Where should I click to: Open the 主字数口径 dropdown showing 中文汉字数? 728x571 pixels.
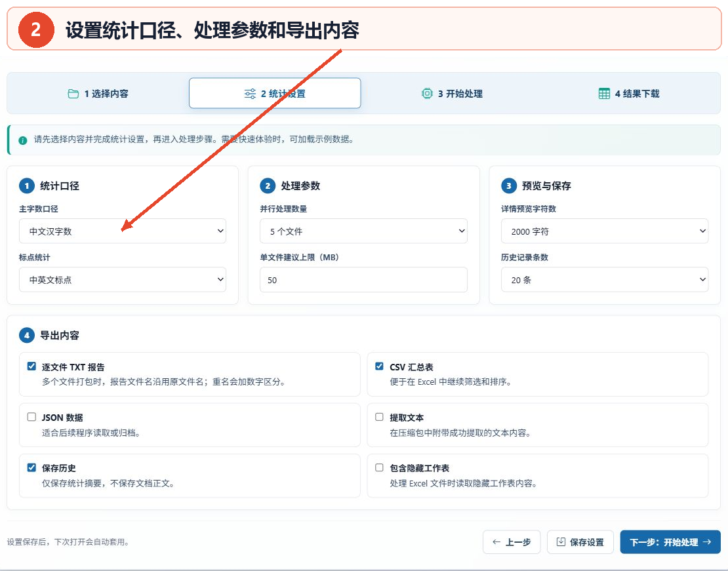click(123, 231)
